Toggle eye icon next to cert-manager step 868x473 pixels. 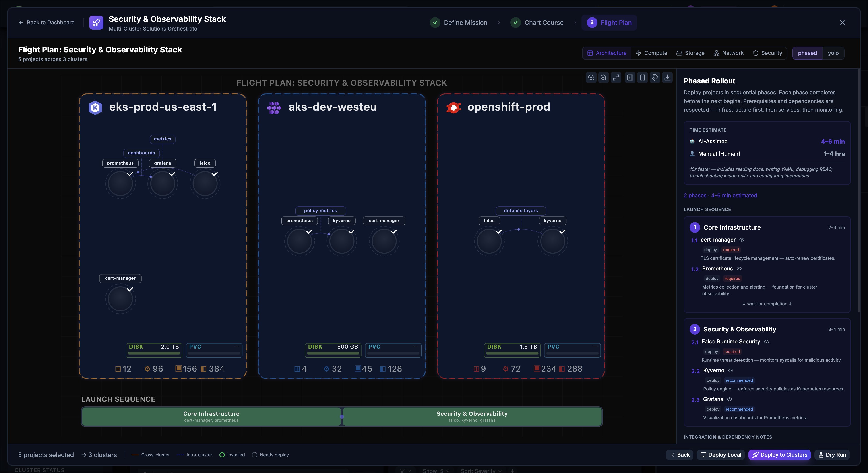point(742,240)
